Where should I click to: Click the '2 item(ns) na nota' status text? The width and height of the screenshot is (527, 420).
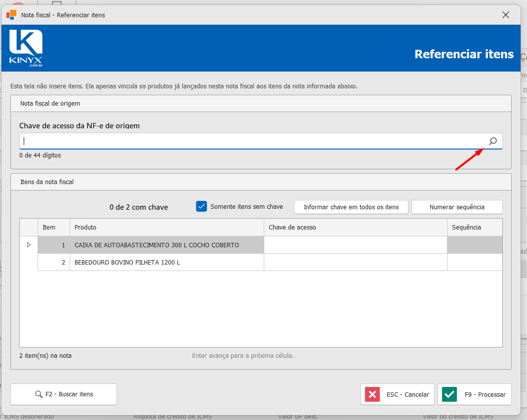tap(45, 355)
